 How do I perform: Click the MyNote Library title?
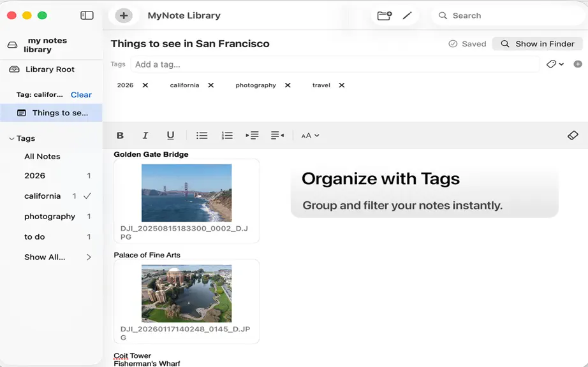[x=184, y=16]
